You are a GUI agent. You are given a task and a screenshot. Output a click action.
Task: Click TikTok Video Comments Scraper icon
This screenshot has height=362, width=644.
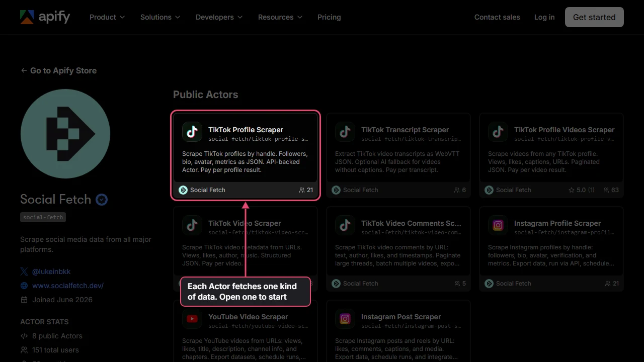pyautogui.click(x=345, y=225)
